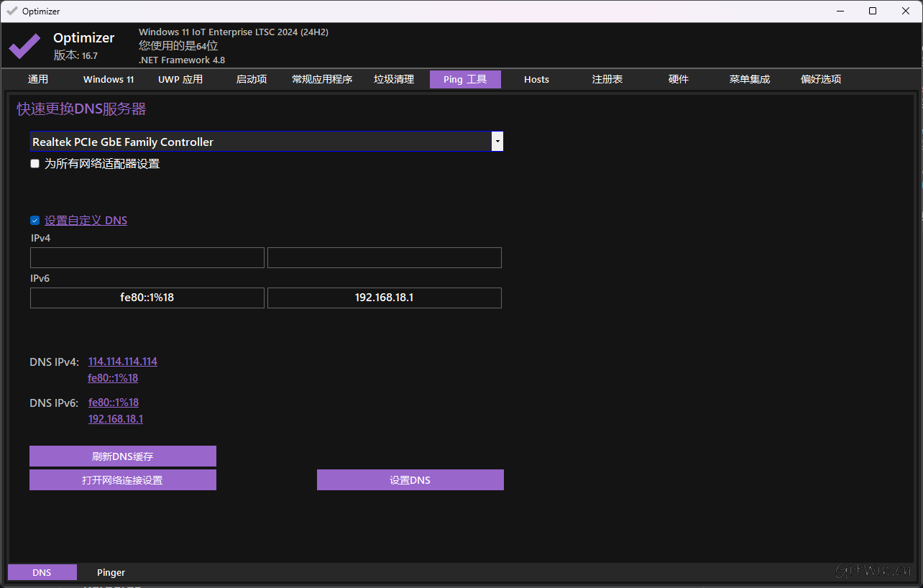Viewport: 923px width, 588px height.
Task: Open the Hosts tab
Action: 536,79
